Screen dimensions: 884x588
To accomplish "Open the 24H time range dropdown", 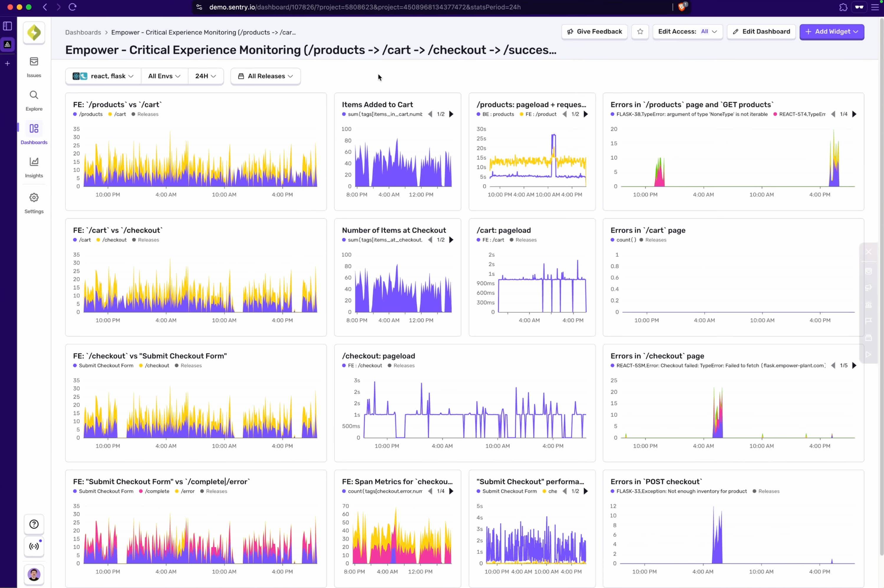I will (205, 76).
